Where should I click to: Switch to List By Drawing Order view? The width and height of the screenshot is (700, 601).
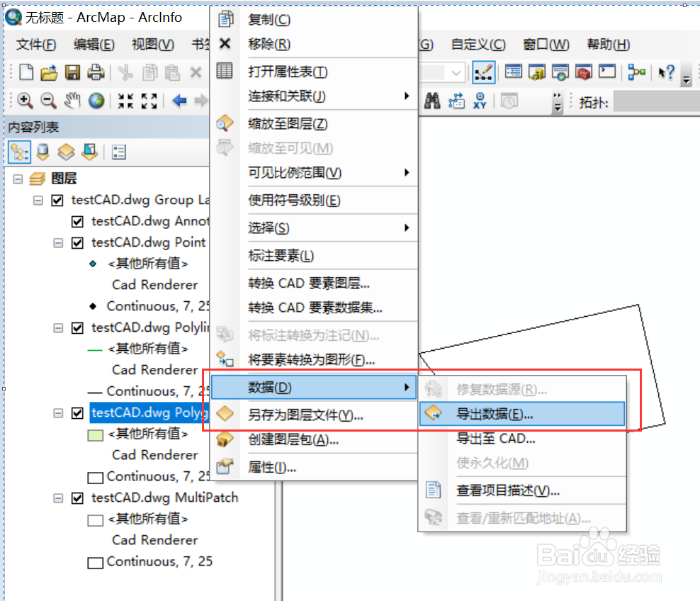pos(20,152)
